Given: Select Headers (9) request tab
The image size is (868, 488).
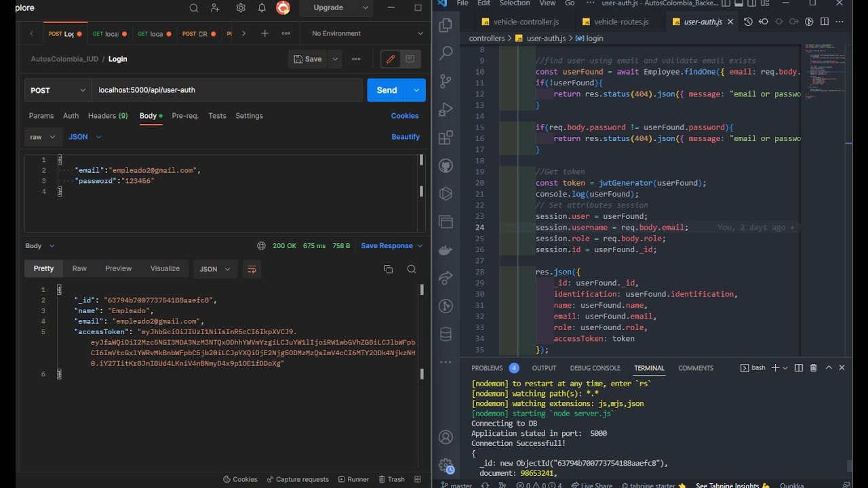Looking at the screenshot, I should click(x=108, y=116).
